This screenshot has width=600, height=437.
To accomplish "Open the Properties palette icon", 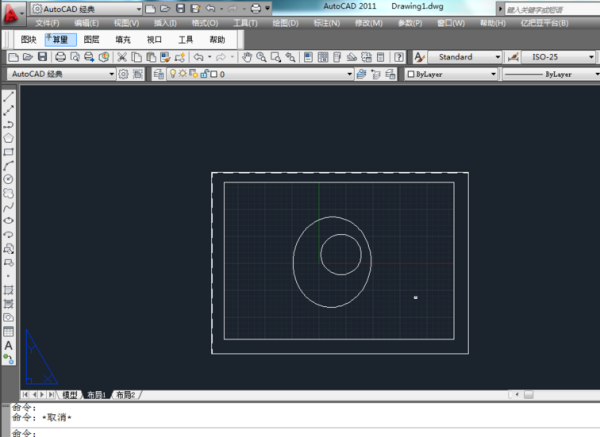I will 308,57.
